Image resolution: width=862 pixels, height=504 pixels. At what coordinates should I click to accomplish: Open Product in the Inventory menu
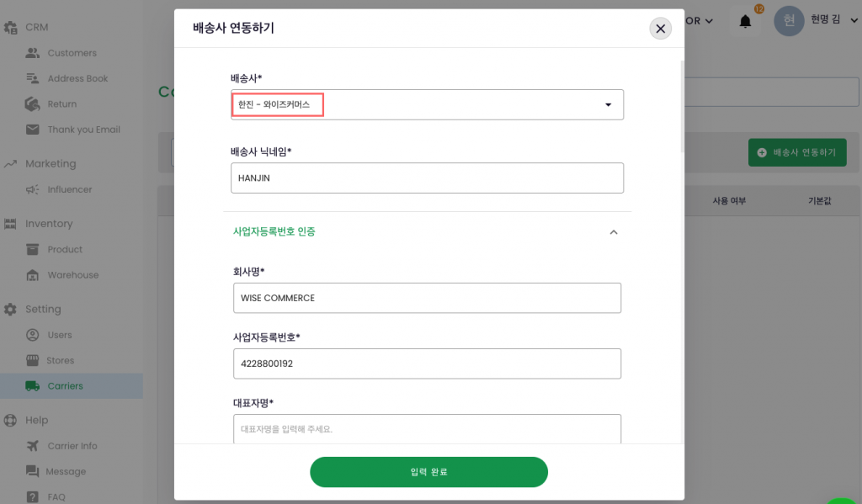click(x=65, y=250)
